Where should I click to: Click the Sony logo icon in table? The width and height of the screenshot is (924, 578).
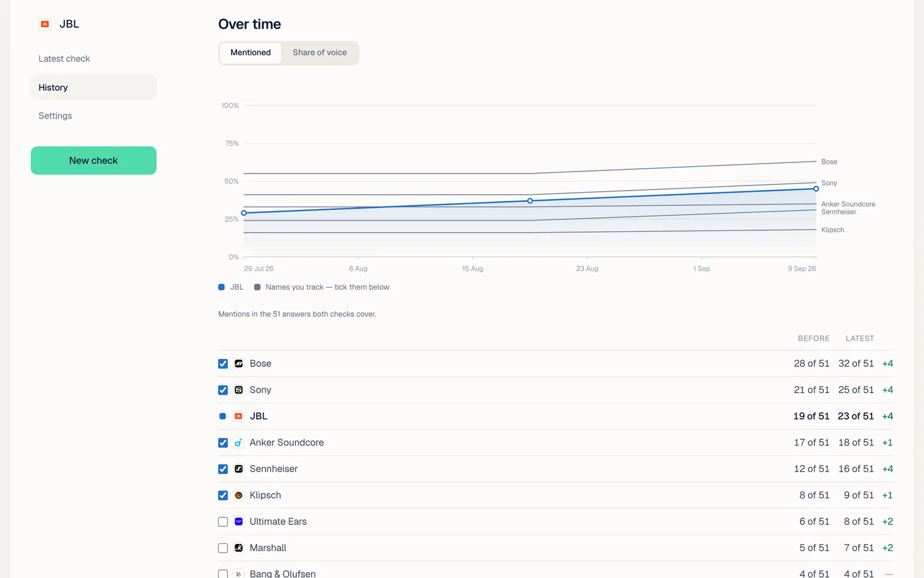pyautogui.click(x=239, y=390)
